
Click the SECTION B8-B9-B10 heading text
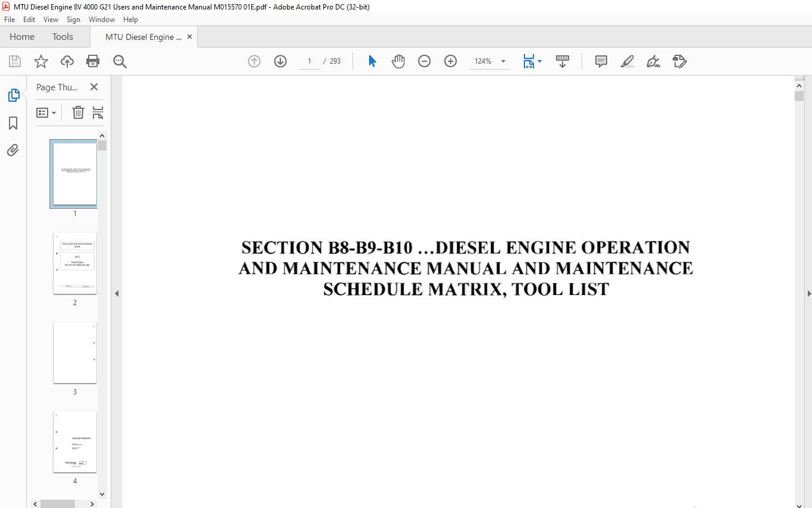[466, 268]
